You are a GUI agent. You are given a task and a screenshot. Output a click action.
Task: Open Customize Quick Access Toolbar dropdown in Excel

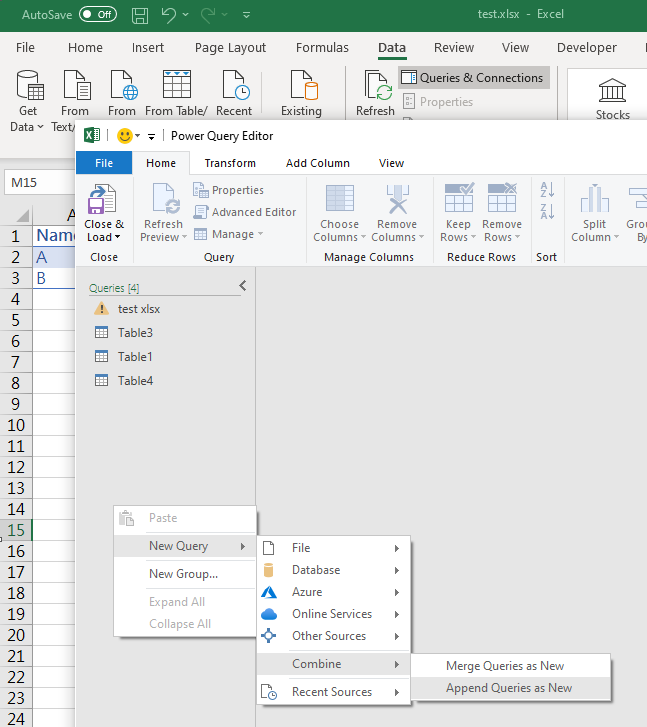(x=247, y=15)
